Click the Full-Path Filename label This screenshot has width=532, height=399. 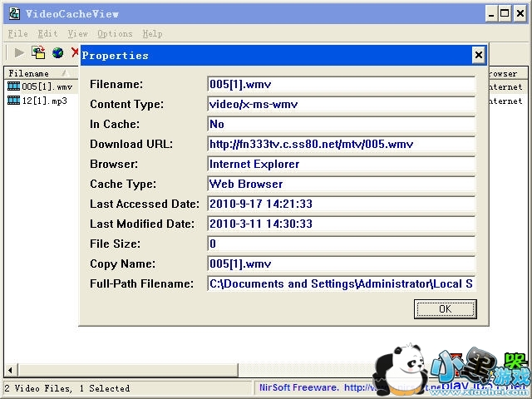[x=141, y=283]
